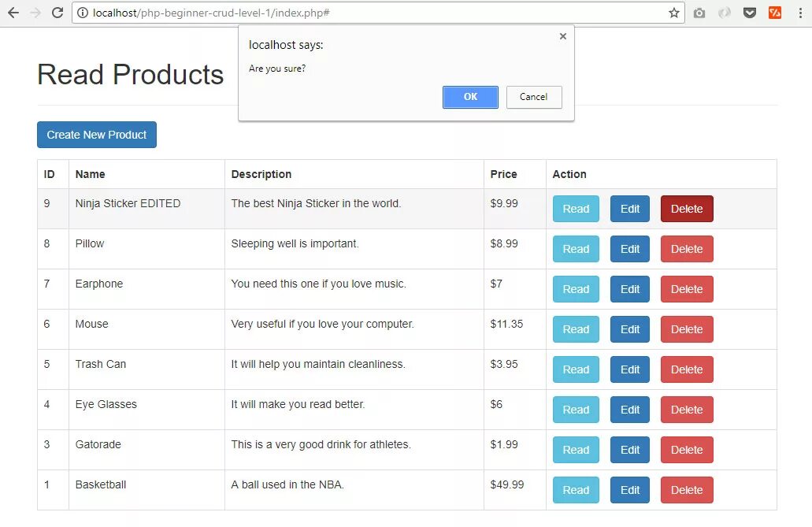Viewport: 812px width, 527px height.
Task: Confirm deletion by clicking OK
Action: coord(470,97)
